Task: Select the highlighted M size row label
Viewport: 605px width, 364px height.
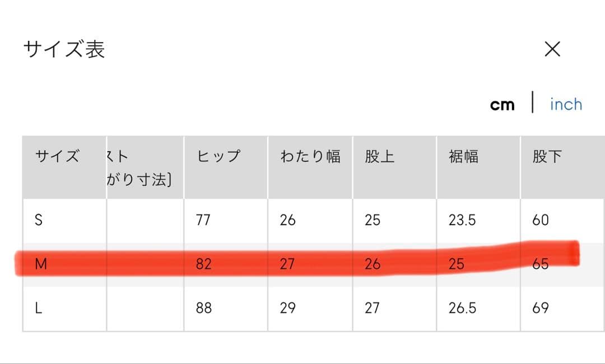Action: click(40, 264)
